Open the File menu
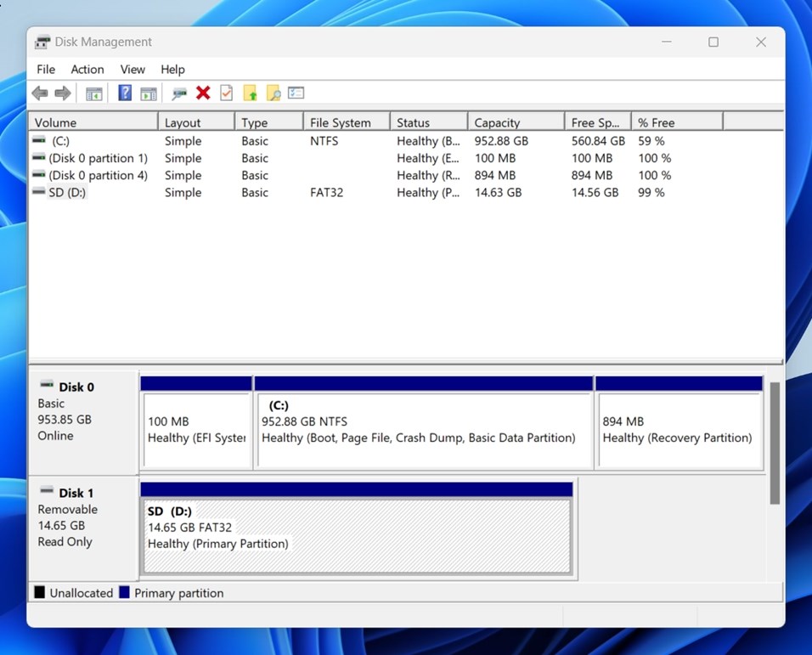 [45, 70]
